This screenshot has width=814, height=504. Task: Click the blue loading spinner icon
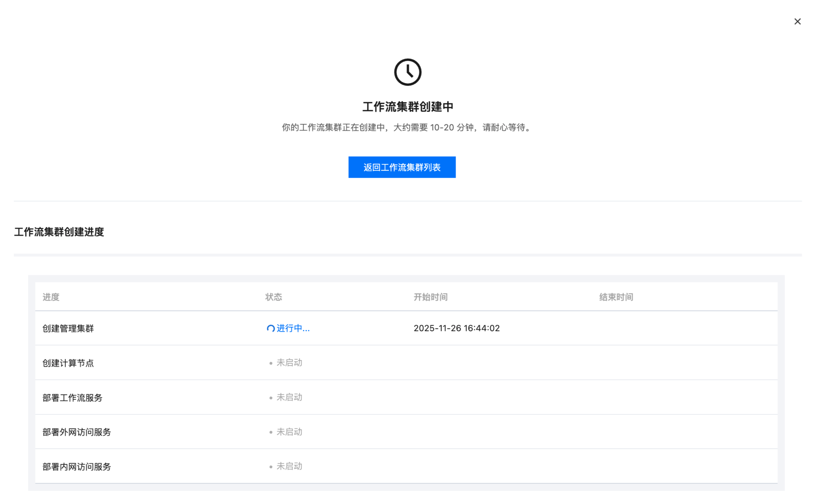point(271,329)
